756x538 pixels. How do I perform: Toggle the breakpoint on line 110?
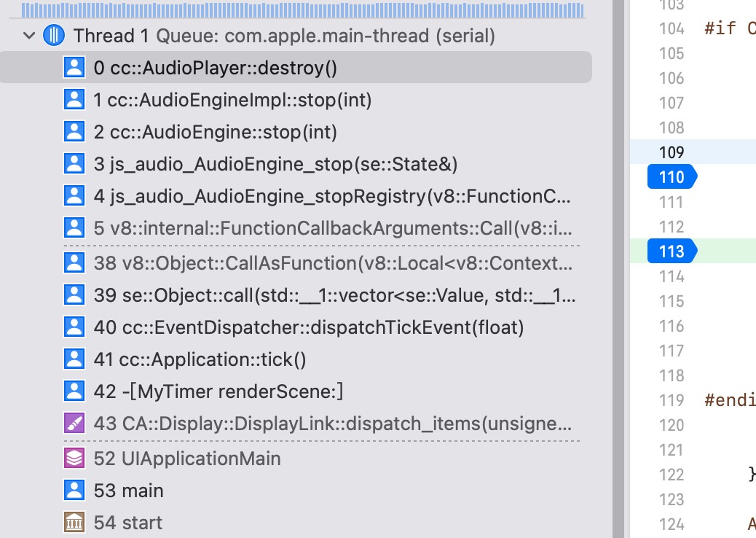[x=671, y=177]
